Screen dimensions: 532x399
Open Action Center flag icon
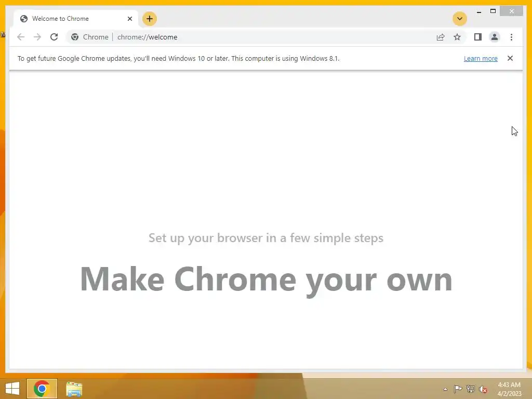(458, 389)
